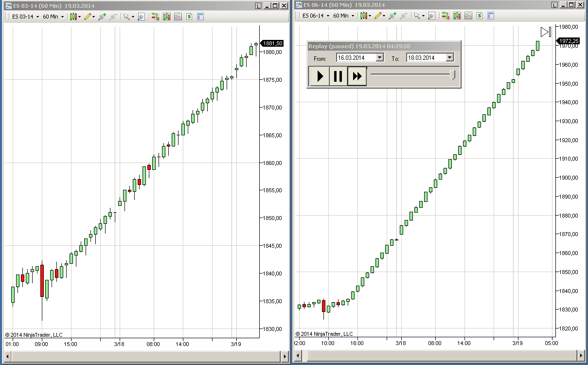The height and width of the screenshot is (365, 588).
Task: Click 3/18 date label on ES 03-14 time axis
Action: (120, 344)
